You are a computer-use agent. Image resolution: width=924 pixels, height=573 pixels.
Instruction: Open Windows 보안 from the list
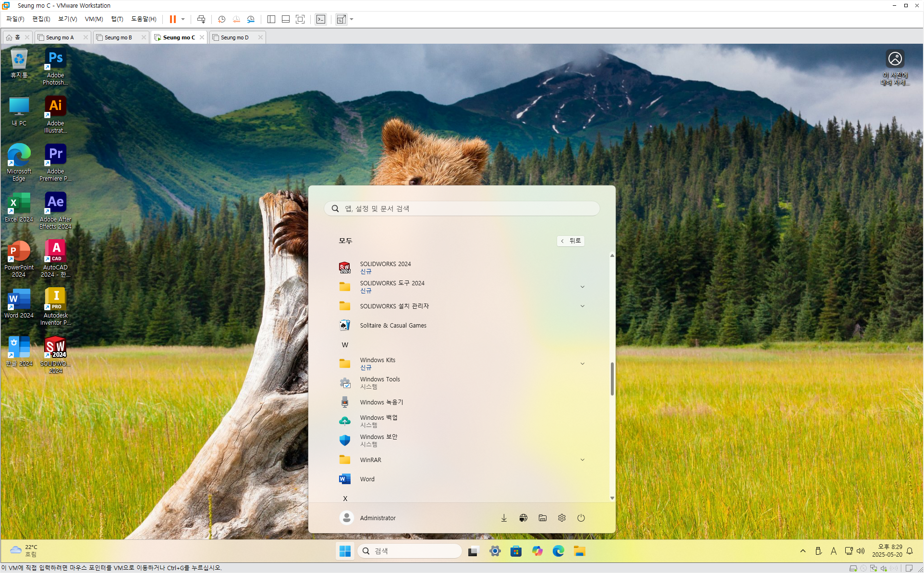tap(378, 440)
